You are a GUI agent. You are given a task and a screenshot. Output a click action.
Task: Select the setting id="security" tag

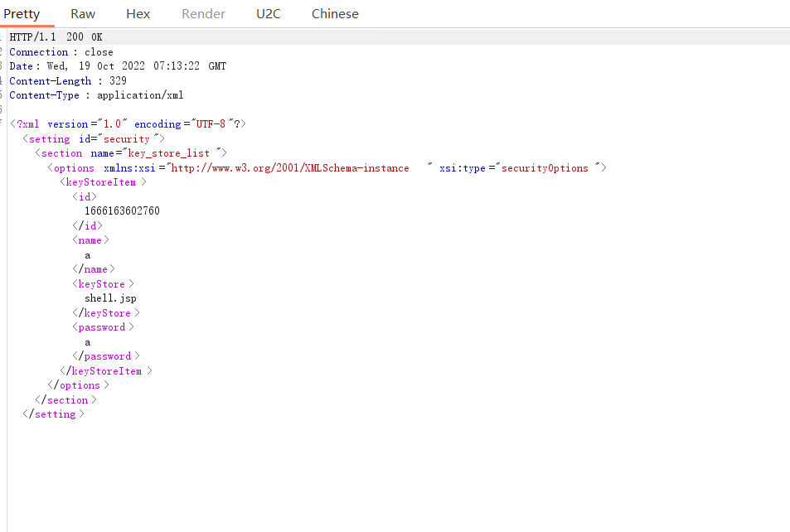[94, 138]
